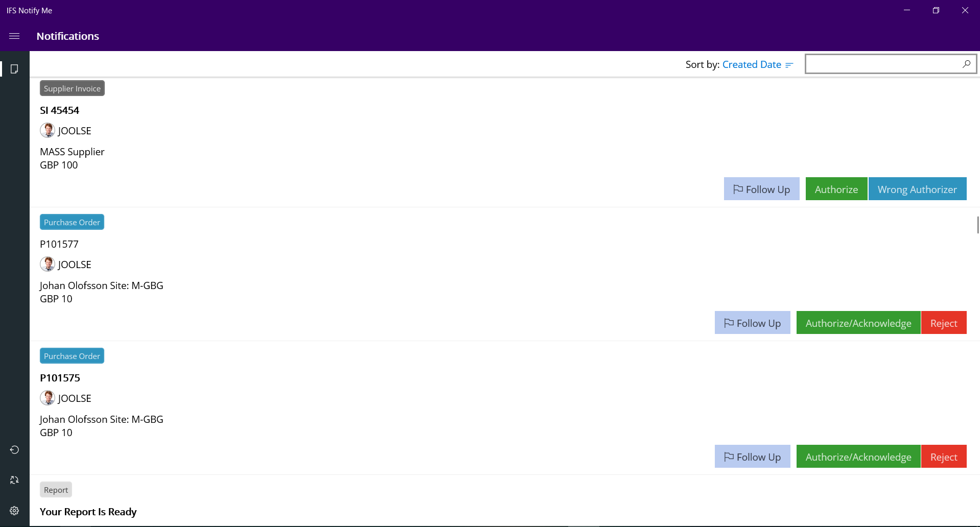
Task: Click the magnifier search icon
Action: (966, 64)
